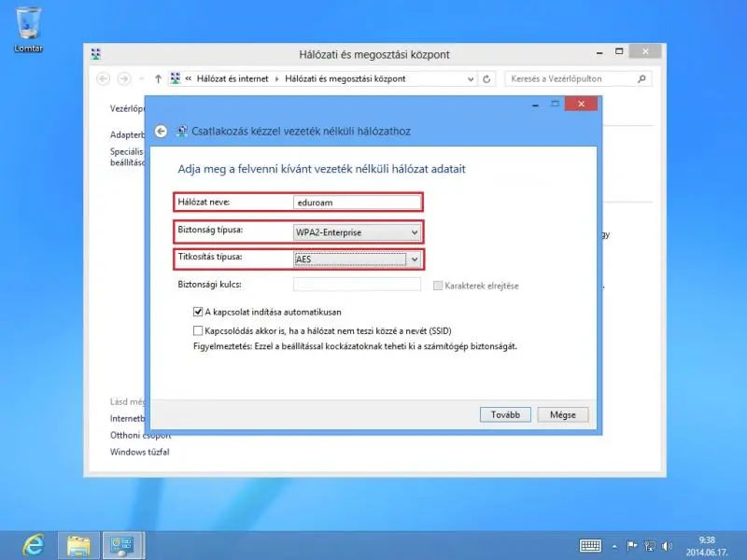The width and height of the screenshot is (747, 560).
Task: Open the Lomtár recycle bin icon
Action: pyautogui.click(x=28, y=23)
